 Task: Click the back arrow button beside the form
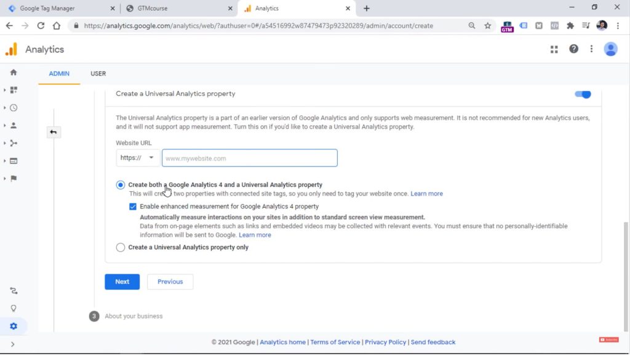click(53, 132)
